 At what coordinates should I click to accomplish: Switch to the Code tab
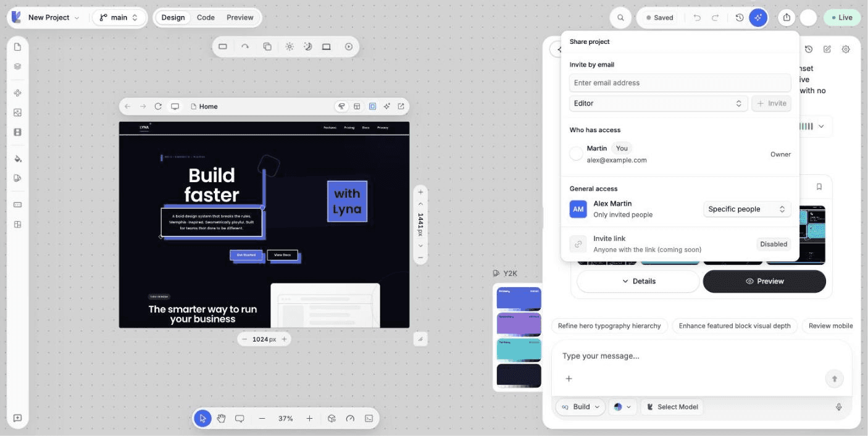click(x=206, y=17)
